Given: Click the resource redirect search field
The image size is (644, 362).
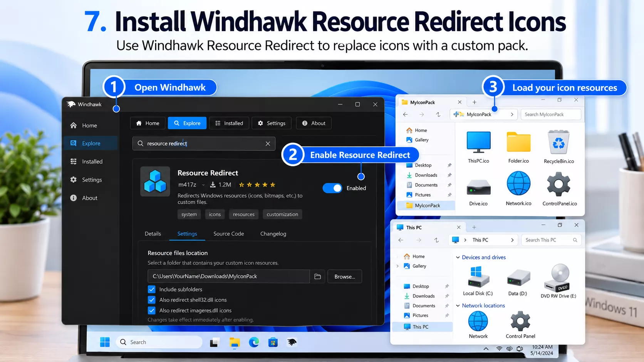Looking at the screenshot, I should [x=204, y=143].
